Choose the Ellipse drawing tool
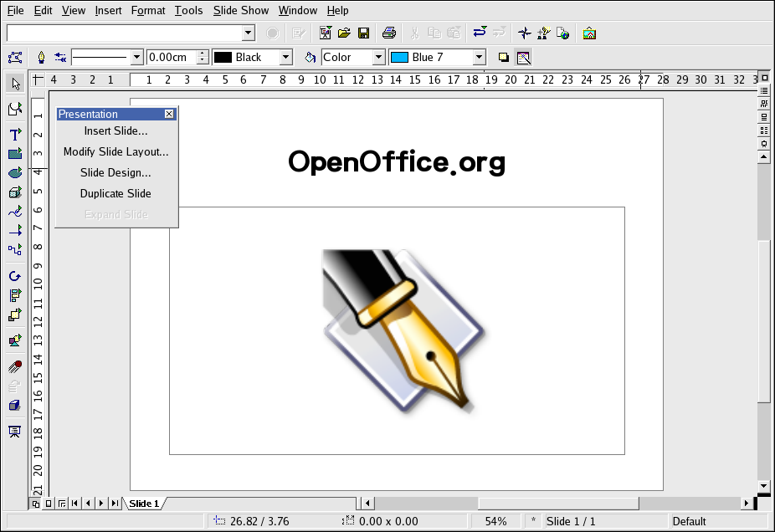Screen dimensions: 775x532 (14, 173)
